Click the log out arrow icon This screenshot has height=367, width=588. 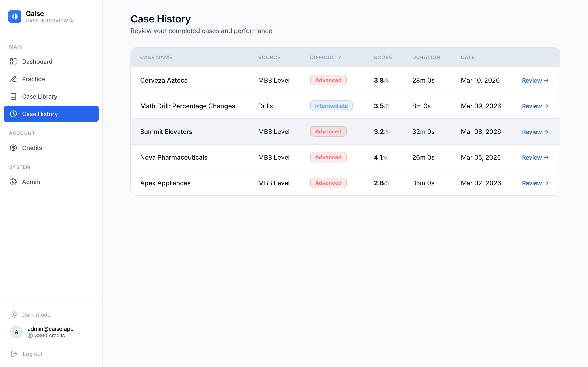pyautogui.click(x=14, y=354)
